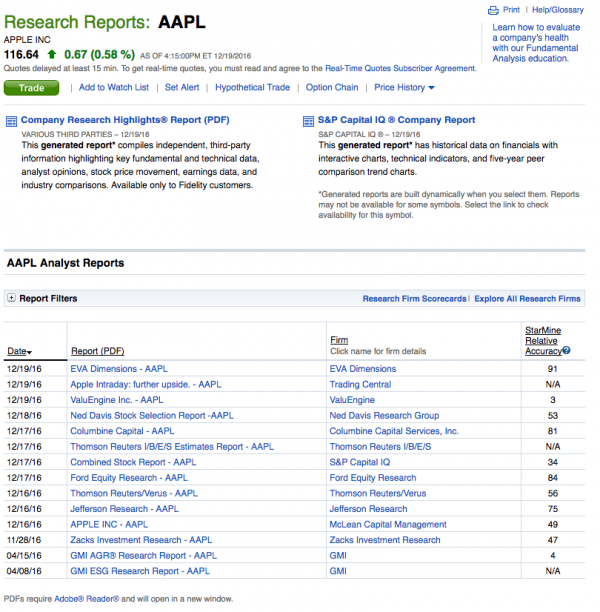The width and height of the screenshot is (600, 612).
Task: Click the Print printer icon
Action: point(493,10)
